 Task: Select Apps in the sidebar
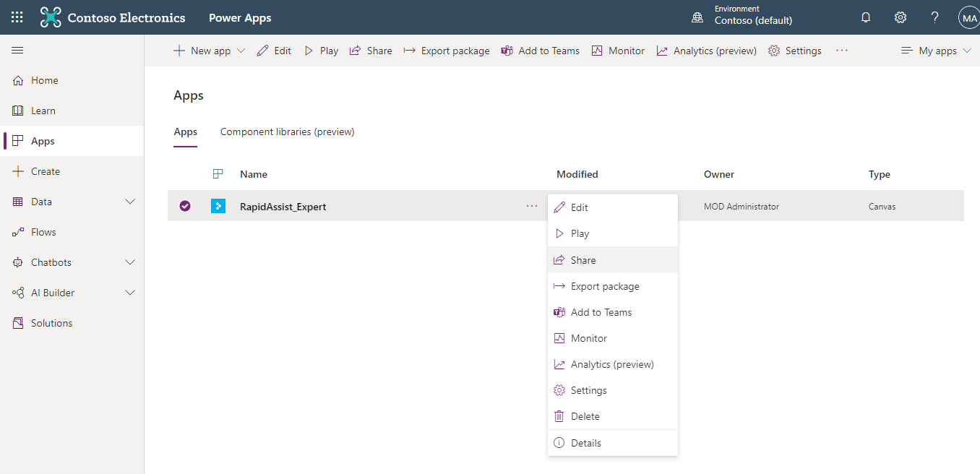click(72, 141)
